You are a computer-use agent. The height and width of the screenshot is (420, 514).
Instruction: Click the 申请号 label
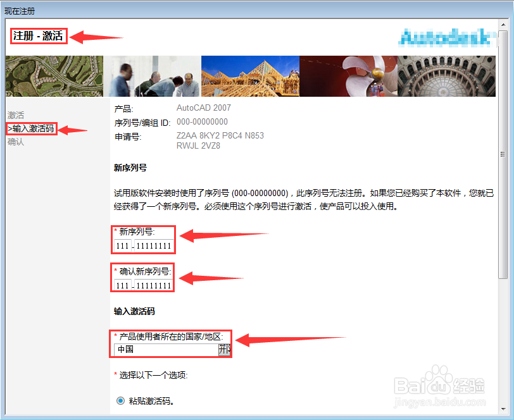(128, 137)
